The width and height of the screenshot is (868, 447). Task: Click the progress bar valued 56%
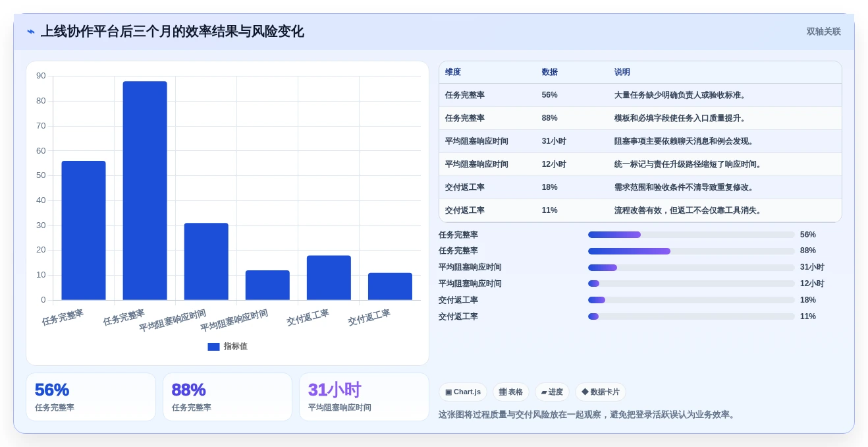click(x=692, y=235)
